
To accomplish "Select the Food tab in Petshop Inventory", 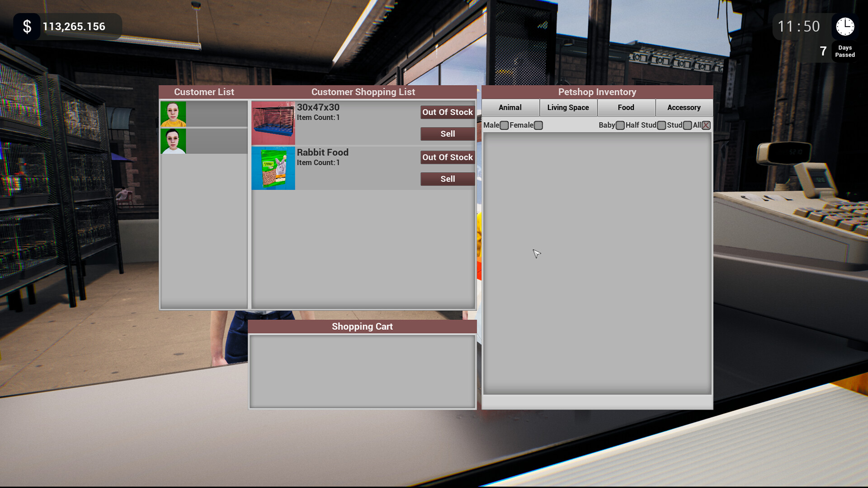I will pyautogui.click(x=625, y=107).
